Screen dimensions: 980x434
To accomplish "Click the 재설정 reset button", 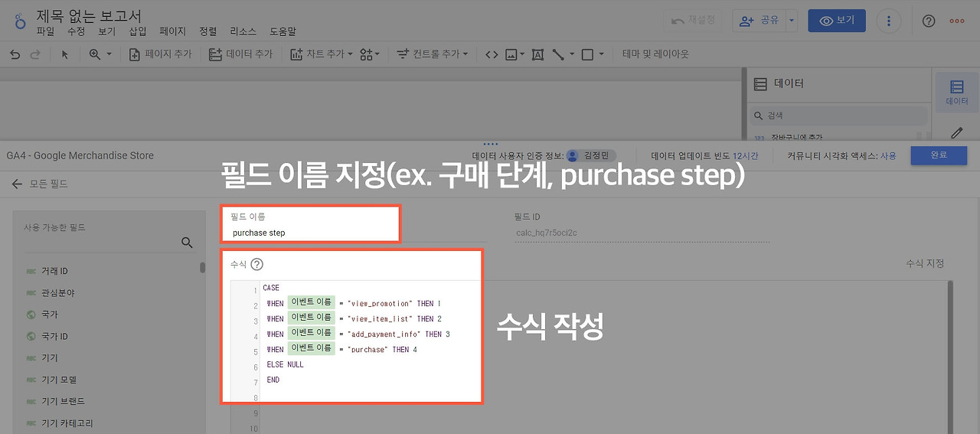I will (693, 21).
